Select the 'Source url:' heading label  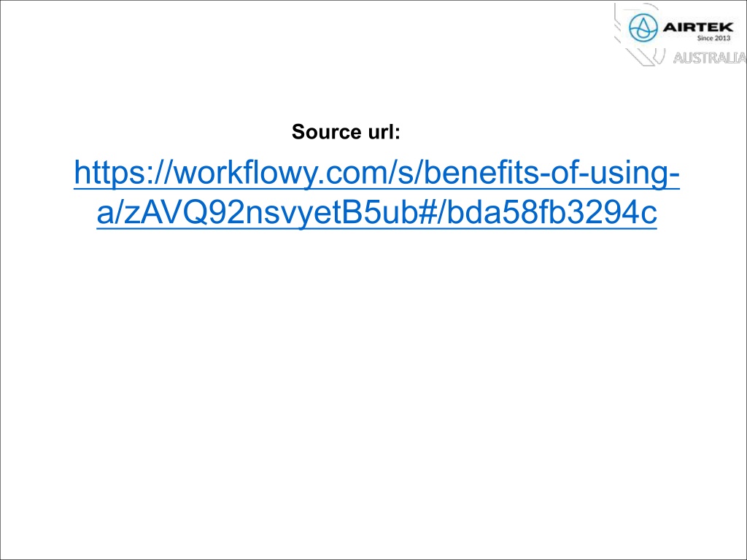(x=346, y=132)
